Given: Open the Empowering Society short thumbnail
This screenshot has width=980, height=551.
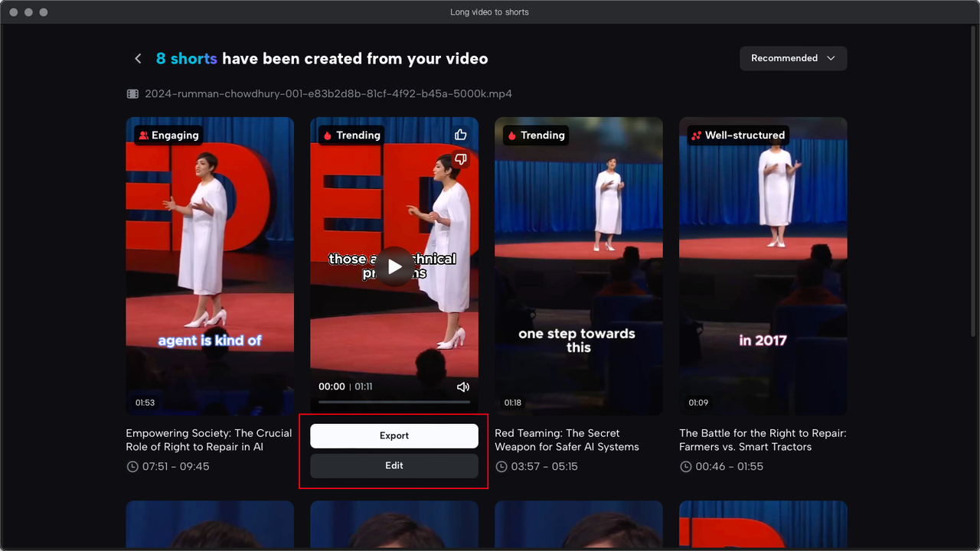Looking at the screenshot, I should (210, 266).
